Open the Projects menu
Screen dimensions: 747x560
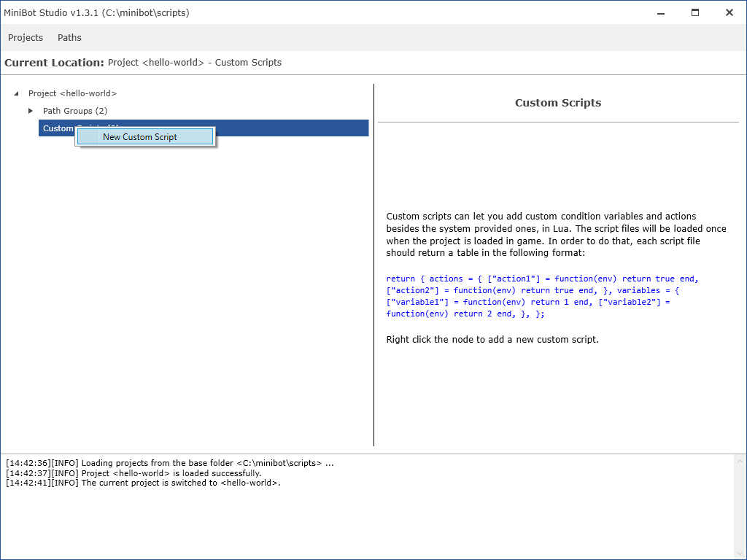point(26,38)
